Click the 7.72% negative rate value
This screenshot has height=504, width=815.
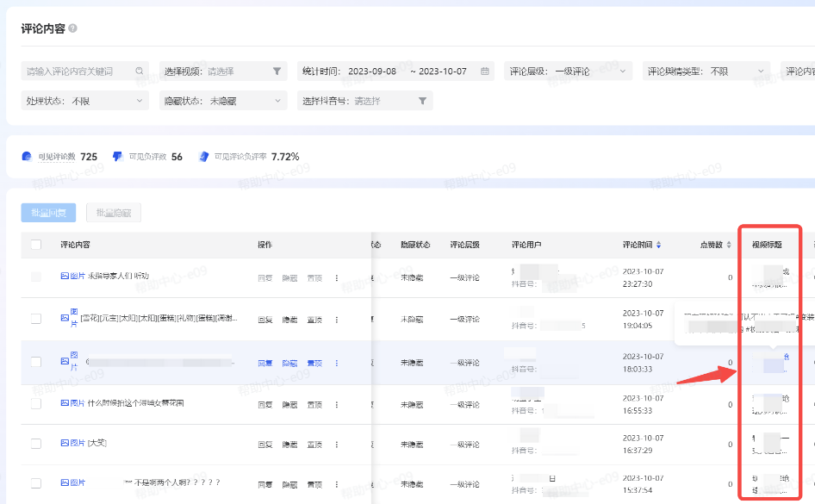tap(285, 157)
